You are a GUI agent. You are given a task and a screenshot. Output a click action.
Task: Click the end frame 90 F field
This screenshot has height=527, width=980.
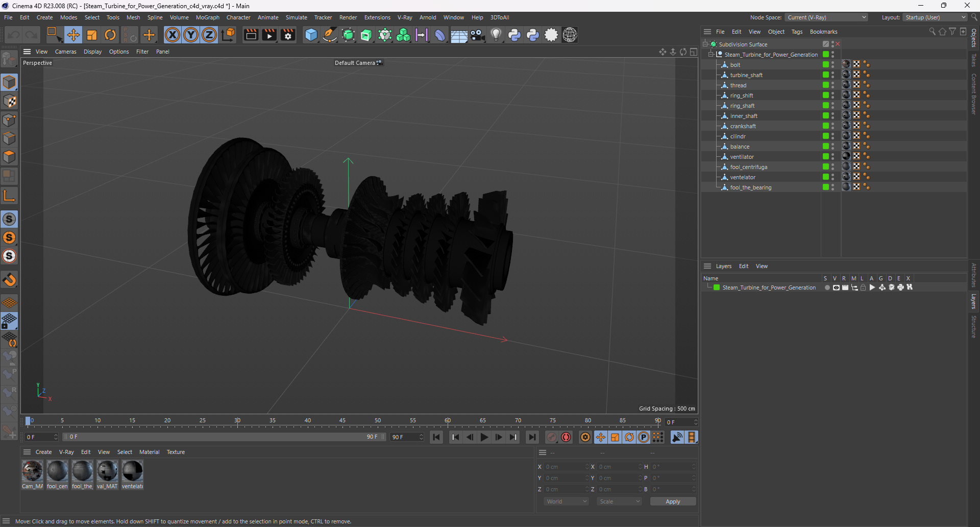click(407, 437)
